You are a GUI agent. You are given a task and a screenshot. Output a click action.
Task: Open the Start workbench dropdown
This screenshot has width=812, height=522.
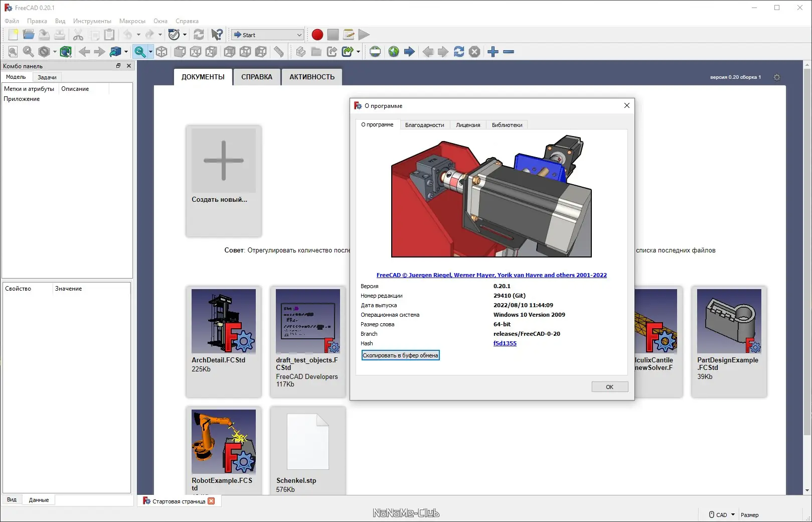pyautogui.click(x=268, y=35)
